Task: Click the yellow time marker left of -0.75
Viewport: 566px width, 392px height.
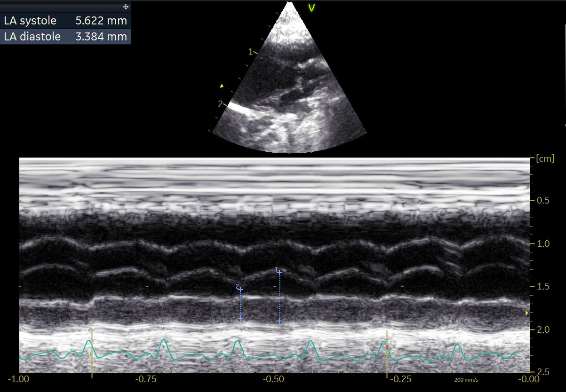Action: [x=92, y=353]
